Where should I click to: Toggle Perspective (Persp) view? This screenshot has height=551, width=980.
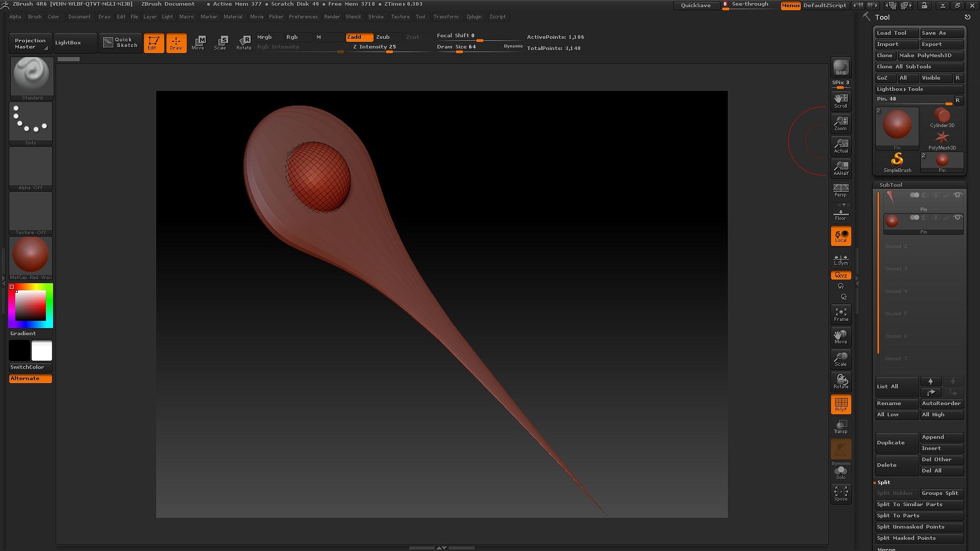point(841,190)
